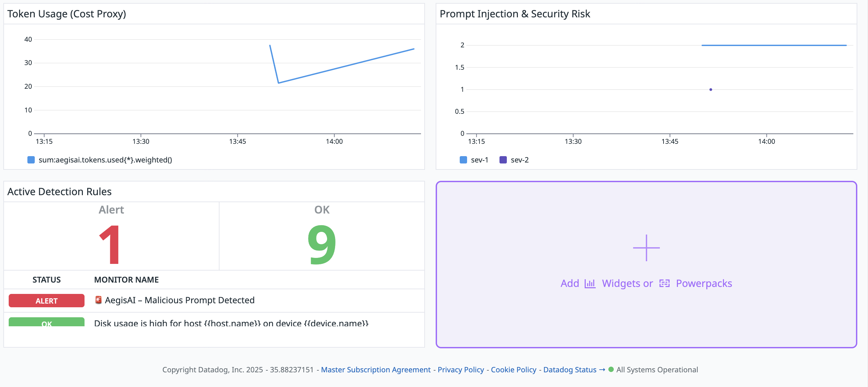
Task: Click the green All Systems Operational dot
Action: (x=611, y=370)
